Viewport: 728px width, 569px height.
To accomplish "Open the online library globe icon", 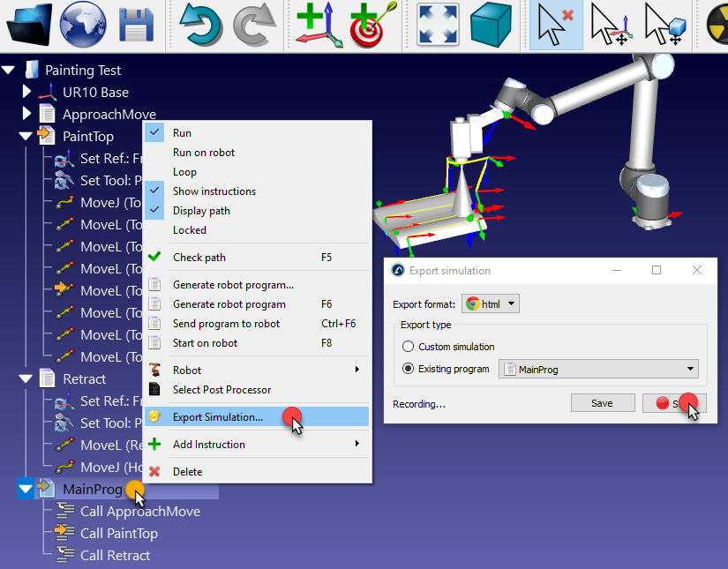I will click(x=83, y=25).
